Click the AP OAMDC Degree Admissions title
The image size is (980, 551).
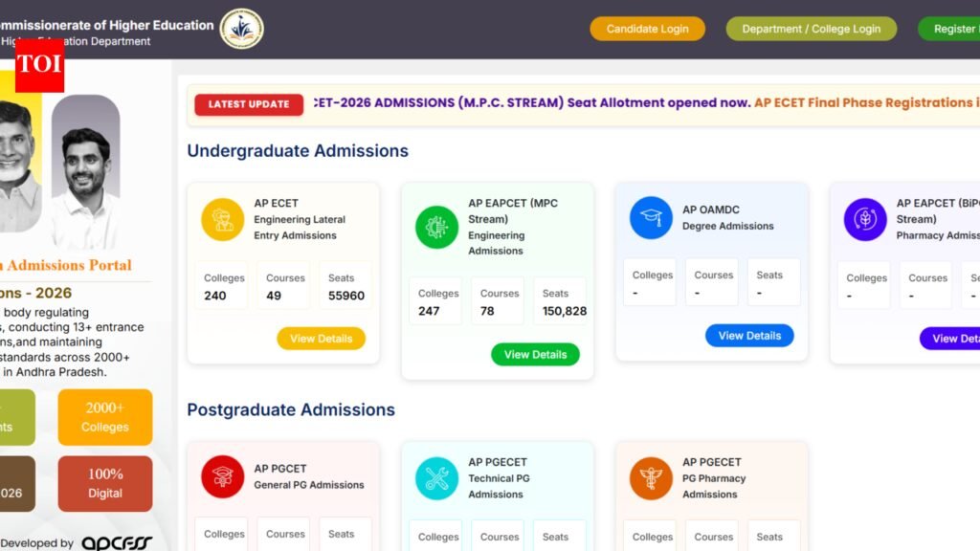pyautogui.click(x=727, y=217)
